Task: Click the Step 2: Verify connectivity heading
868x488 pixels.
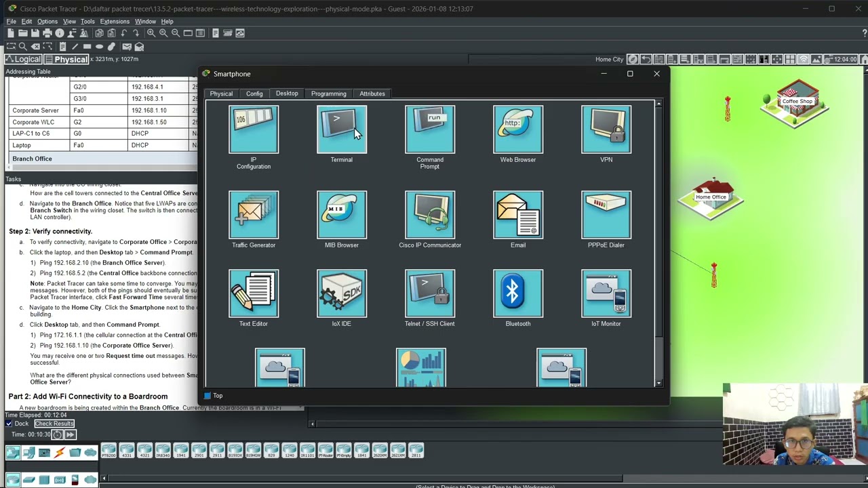Action: pyautogui.click(x=50, y=231)
